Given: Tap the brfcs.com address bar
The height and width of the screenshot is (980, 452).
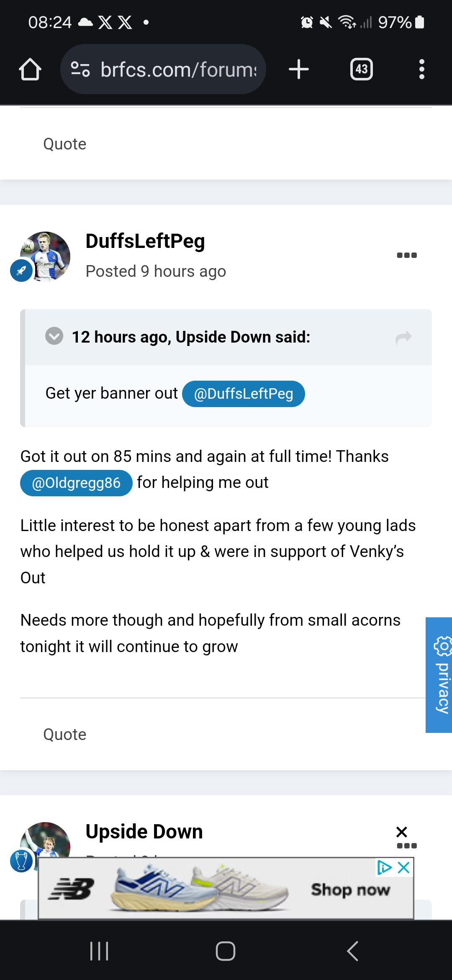Looking at the screenshot, I should [x=178, y=69].
